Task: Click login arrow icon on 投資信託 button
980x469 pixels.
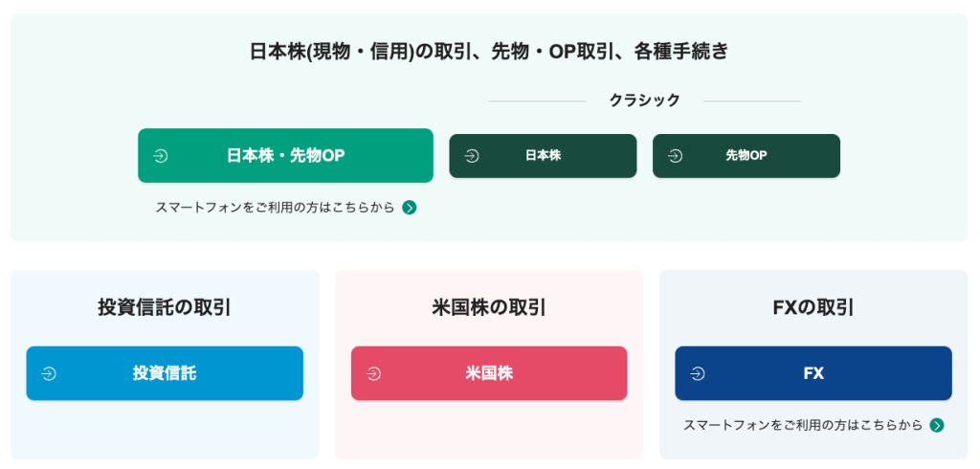Action: 49,374
